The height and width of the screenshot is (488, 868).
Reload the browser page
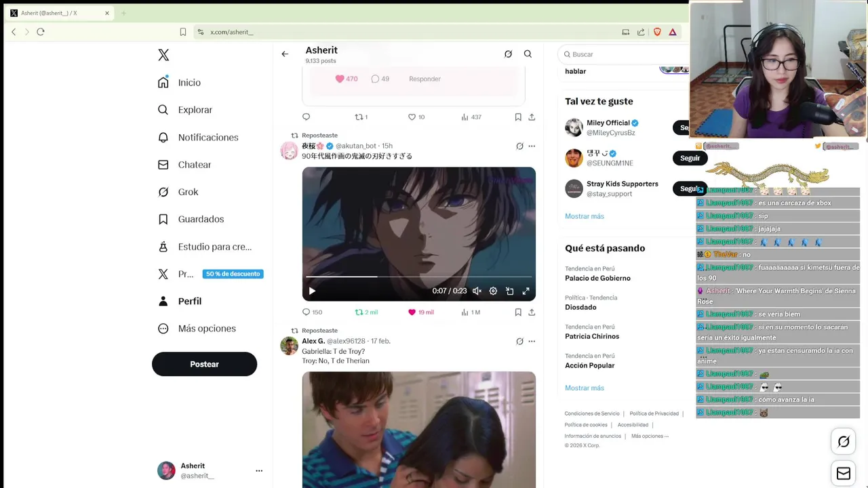click(x=41, y=32)
